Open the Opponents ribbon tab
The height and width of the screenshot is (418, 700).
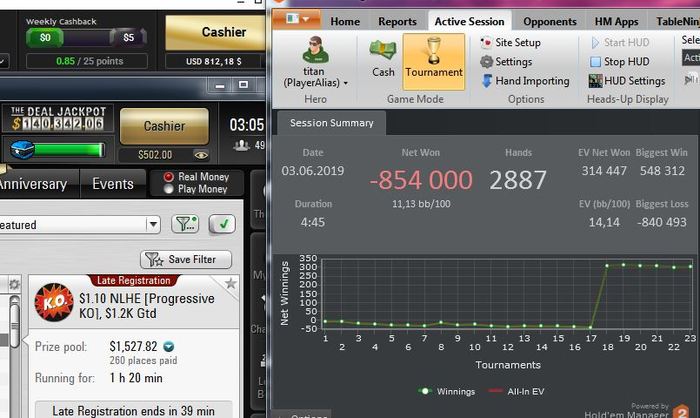[x=550, y=21]
